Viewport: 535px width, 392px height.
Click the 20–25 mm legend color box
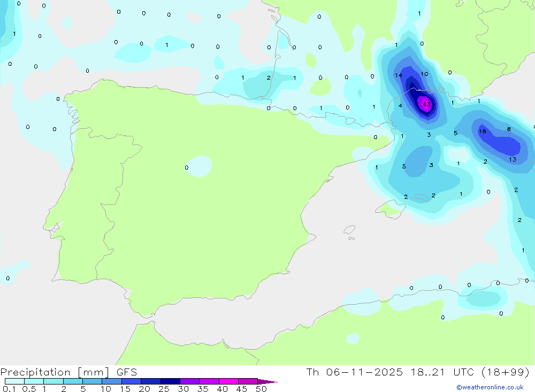pos(151,381)
